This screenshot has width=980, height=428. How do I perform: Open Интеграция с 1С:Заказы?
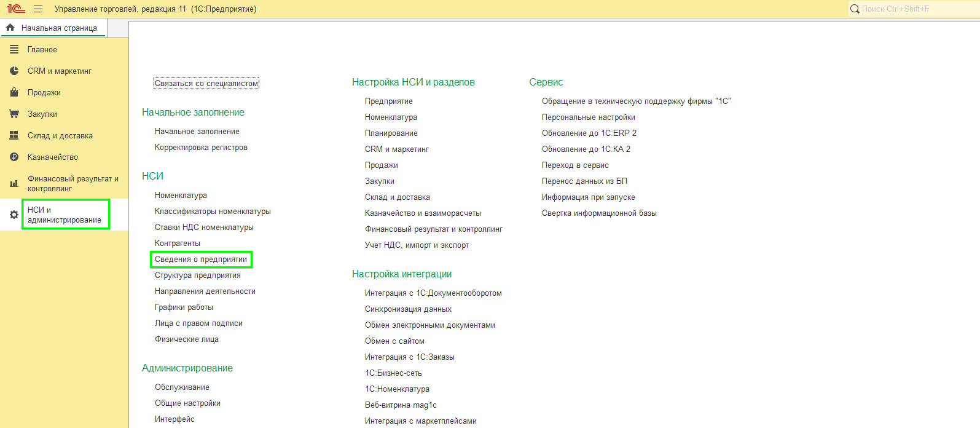[410, 357]
